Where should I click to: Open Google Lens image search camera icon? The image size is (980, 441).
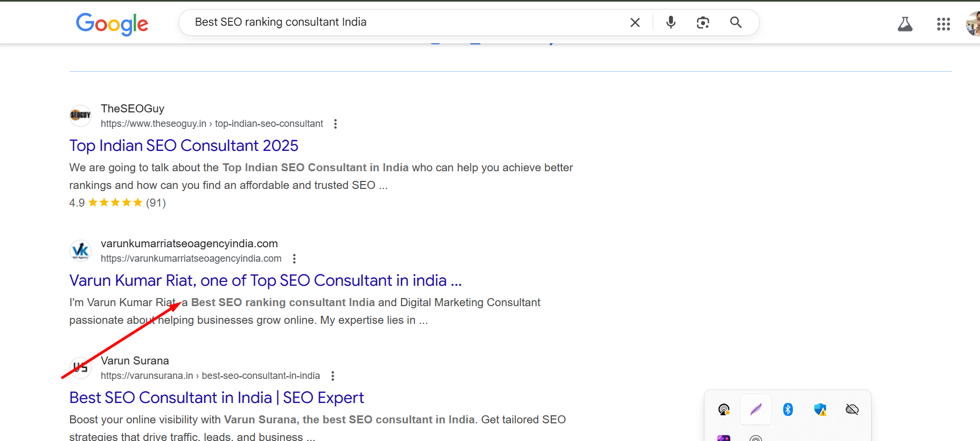click(x=703, y=22)
